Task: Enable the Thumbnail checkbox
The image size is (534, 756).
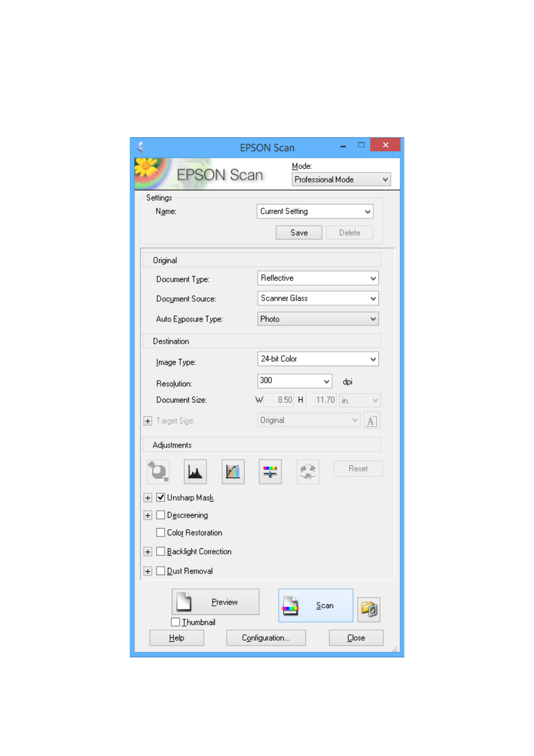Action: pos(176,622)
